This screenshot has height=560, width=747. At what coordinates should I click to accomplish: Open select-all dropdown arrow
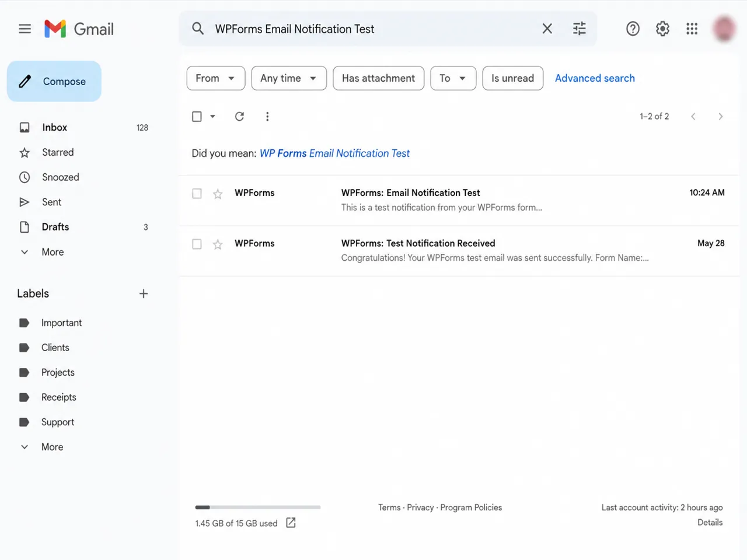pyautogui.click(x=213, y=116)
